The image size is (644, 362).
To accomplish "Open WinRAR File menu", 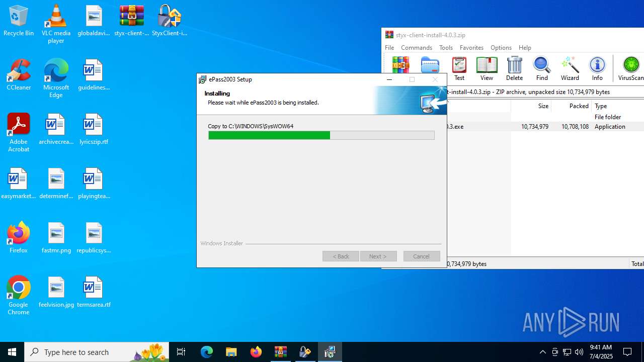I will tap(389, 47).
